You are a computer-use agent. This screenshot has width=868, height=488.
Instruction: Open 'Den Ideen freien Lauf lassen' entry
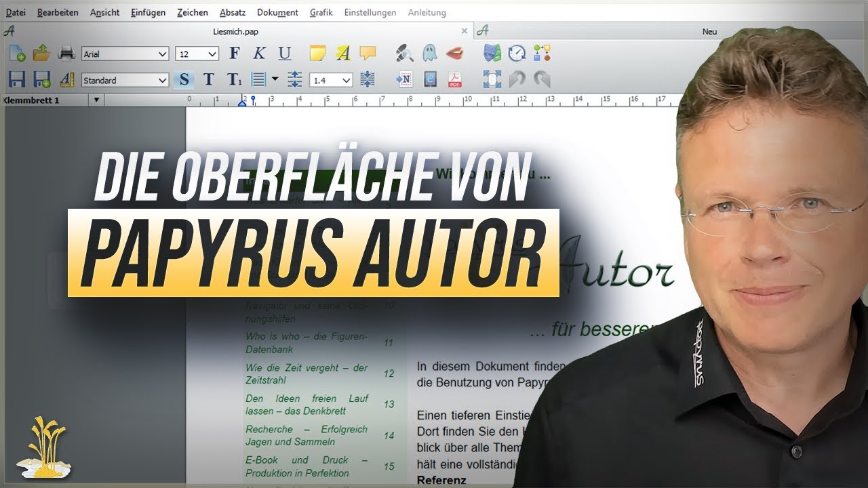pyautogui.click(x=307, y=405)
